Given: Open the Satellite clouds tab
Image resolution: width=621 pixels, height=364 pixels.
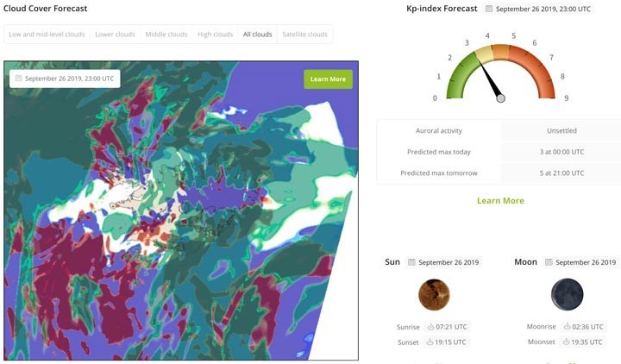Looking at the screenshot, I should pos(304,35).
